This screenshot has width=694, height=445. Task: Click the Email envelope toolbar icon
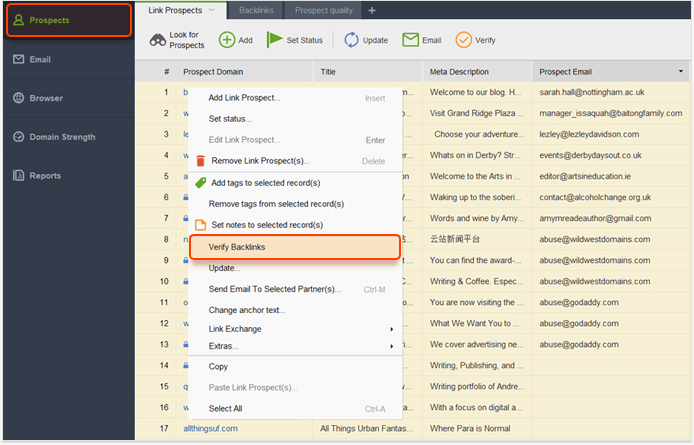(410, 40)
